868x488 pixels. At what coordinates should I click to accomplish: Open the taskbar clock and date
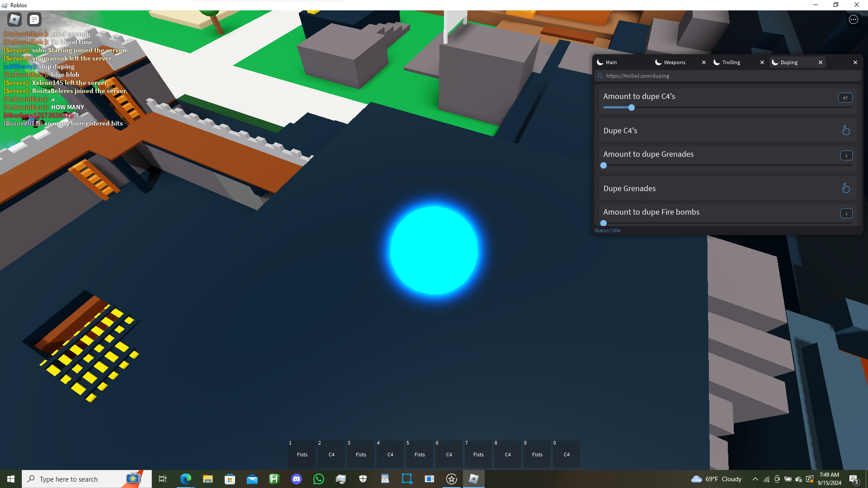[x=829, y=479]
